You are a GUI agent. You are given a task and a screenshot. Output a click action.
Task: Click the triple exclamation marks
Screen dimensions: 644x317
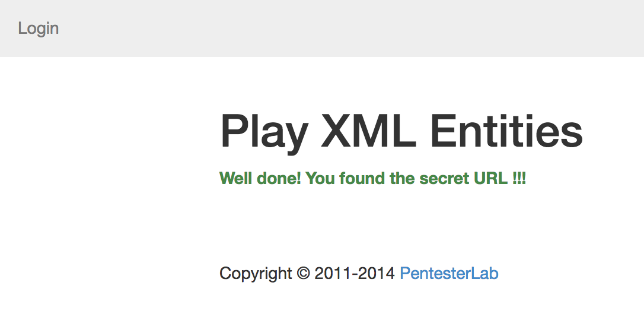click(519, 179)
